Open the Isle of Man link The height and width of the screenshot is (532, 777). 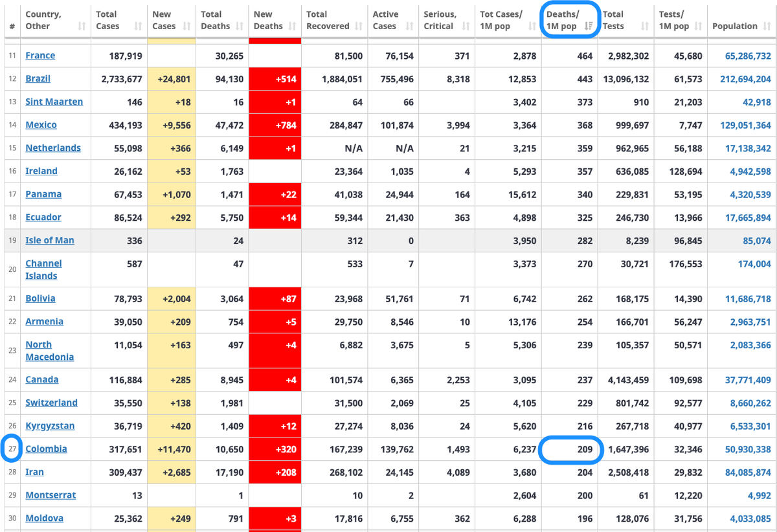tap(50, 241)
